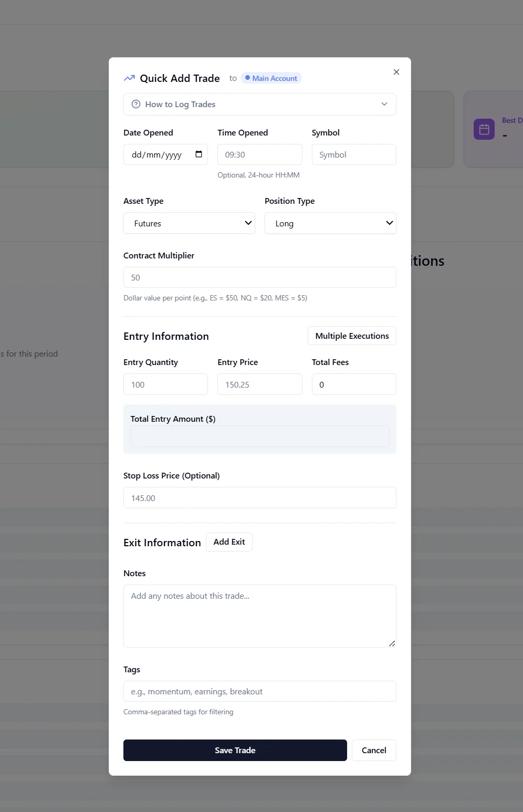This screenshot has width=523, height=812.
Task: Click the Multiple Executions button
Action: pos(352,336)
